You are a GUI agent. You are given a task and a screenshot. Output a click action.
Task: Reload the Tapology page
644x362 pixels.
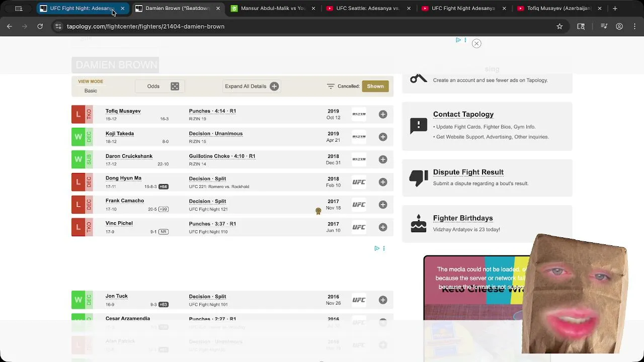pyautogui.click(x=40, y=26)
